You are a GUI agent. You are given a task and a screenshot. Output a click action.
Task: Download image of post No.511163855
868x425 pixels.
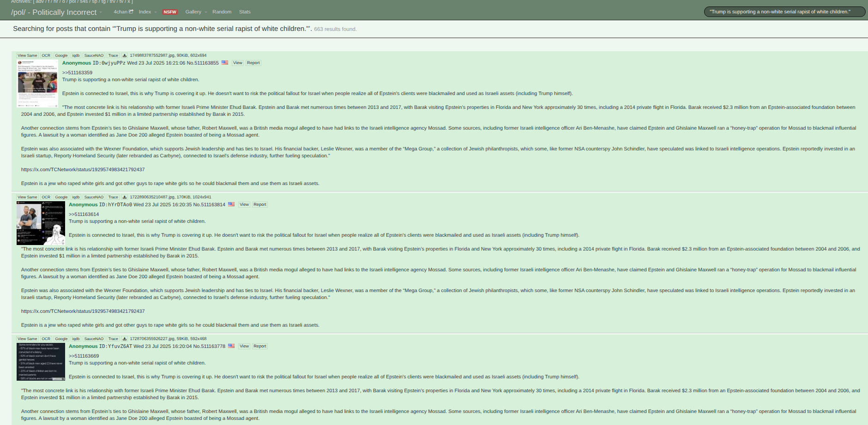click(x=124, y=55)
